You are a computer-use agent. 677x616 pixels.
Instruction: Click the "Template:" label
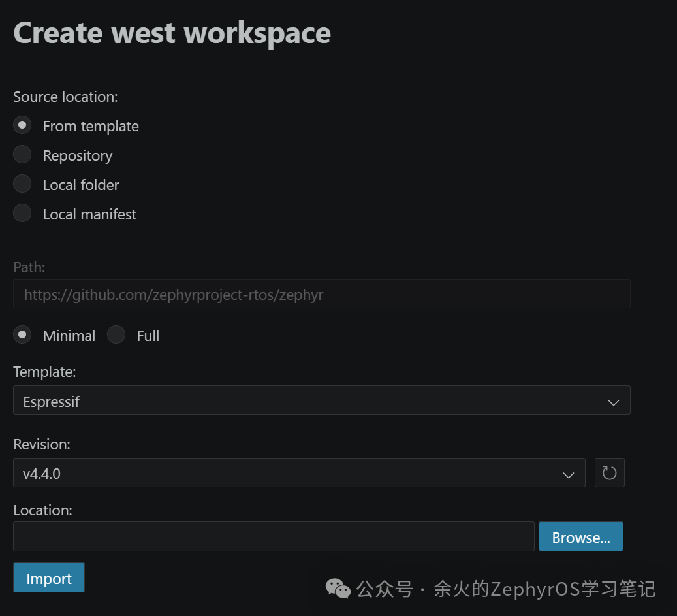[x=44, y=372]
